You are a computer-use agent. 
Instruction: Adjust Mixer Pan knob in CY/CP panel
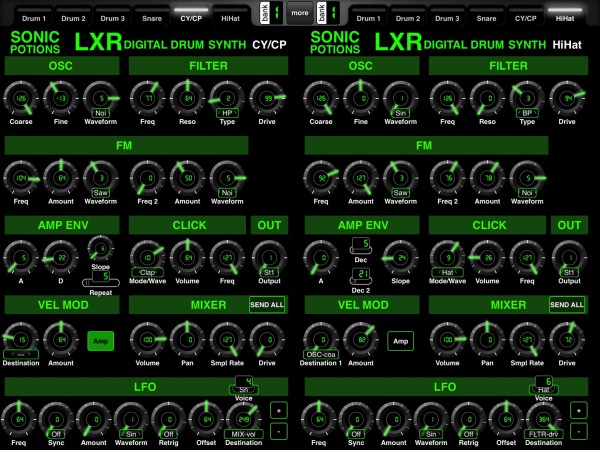click(188, 339)
